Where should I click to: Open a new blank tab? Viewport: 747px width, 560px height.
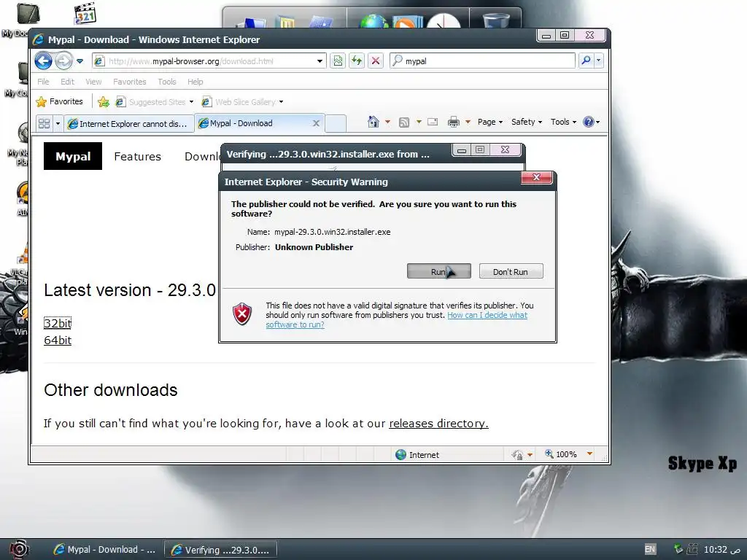(x=336, y=123)
